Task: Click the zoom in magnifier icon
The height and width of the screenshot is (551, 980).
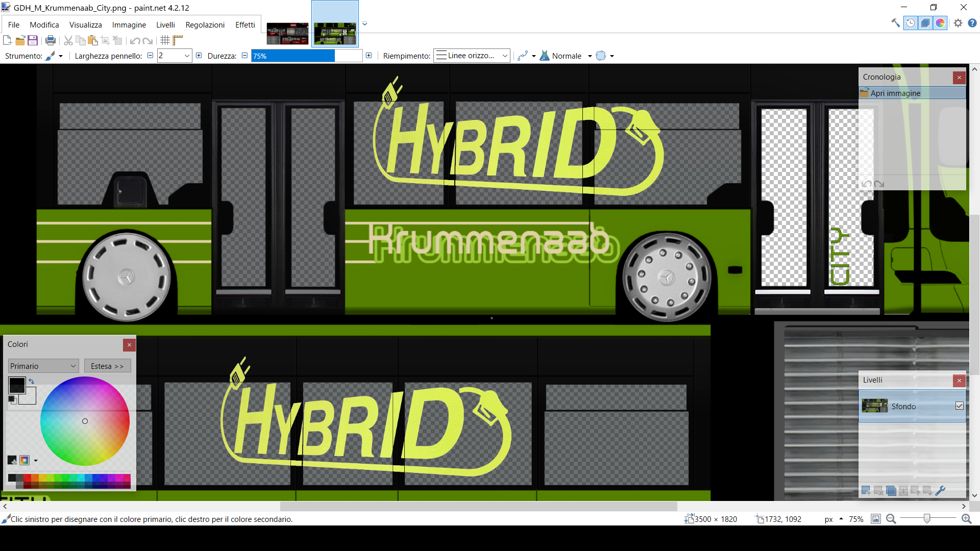Action: [x=966, y=519]
